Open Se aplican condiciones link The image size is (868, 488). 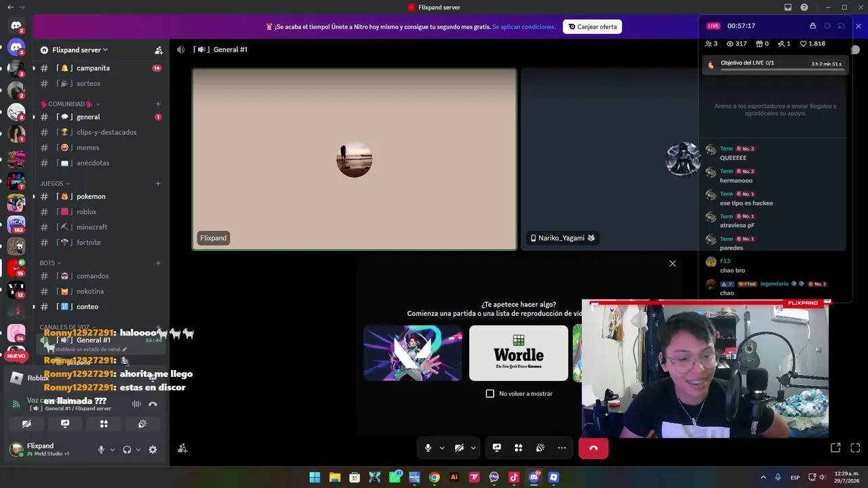[524, 27]
